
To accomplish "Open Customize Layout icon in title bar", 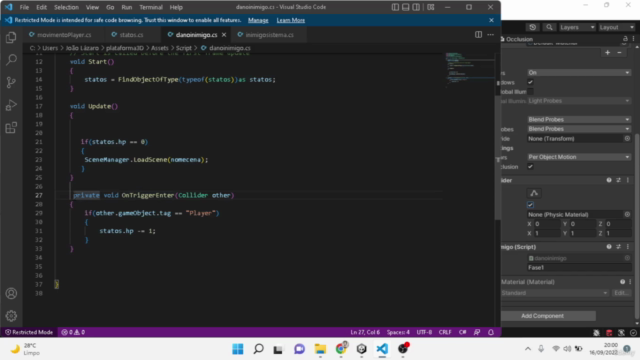I will point(431,7).
